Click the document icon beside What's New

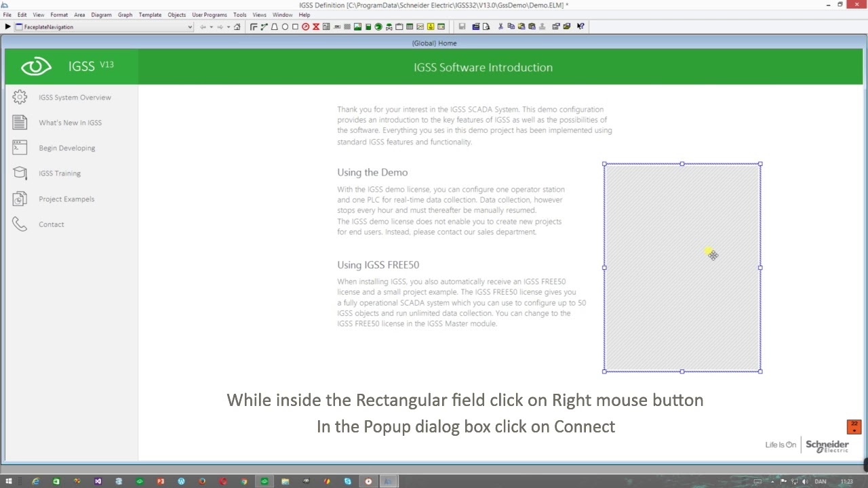pyautogui.click(x=20, y=122)
